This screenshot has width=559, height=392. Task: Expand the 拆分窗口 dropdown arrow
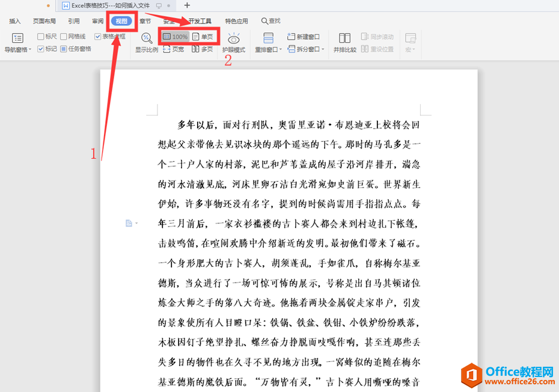[x=323, y=49]
